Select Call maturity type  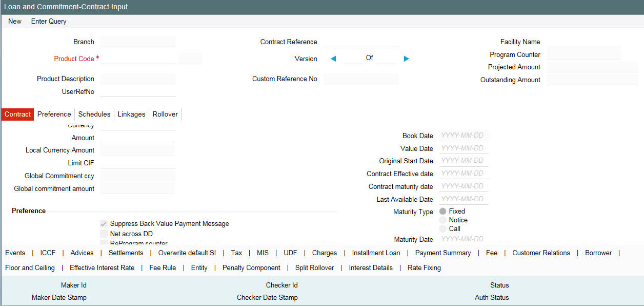(x=443, y=229)
